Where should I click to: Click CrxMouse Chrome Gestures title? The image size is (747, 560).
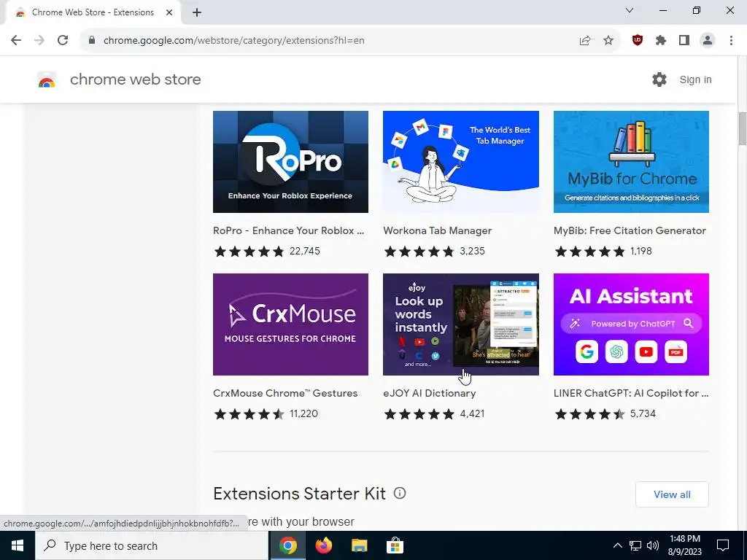(285, 393)
